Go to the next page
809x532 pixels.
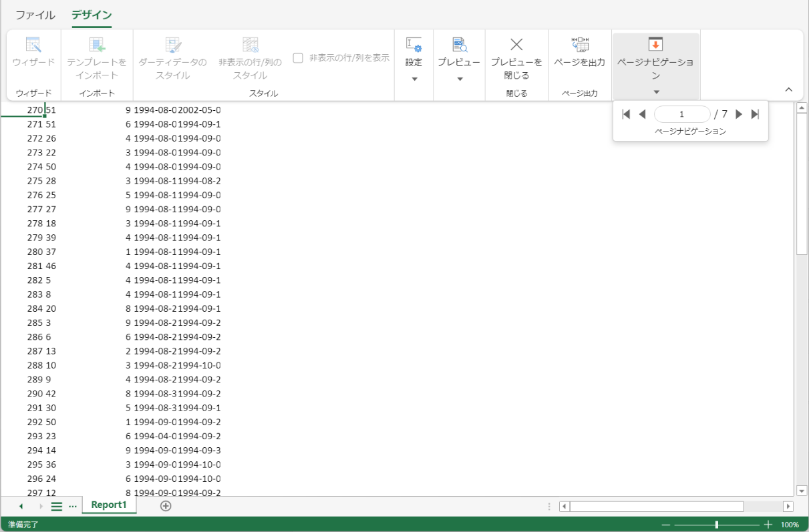coord(739,114)
